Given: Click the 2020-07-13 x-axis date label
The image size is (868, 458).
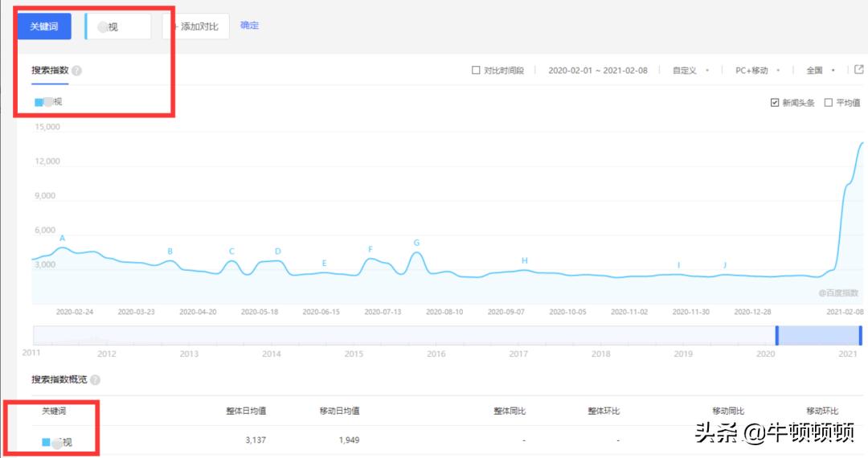Looking at the screenshot, I should (383, 312).
